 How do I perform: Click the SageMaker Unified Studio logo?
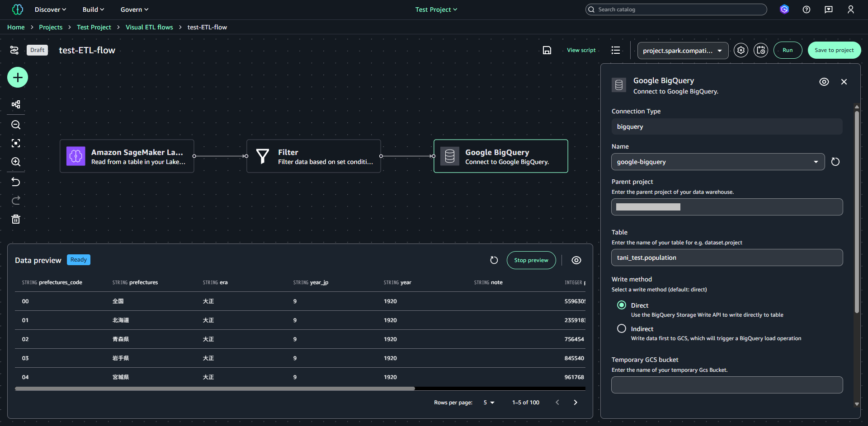click(18, 9)
